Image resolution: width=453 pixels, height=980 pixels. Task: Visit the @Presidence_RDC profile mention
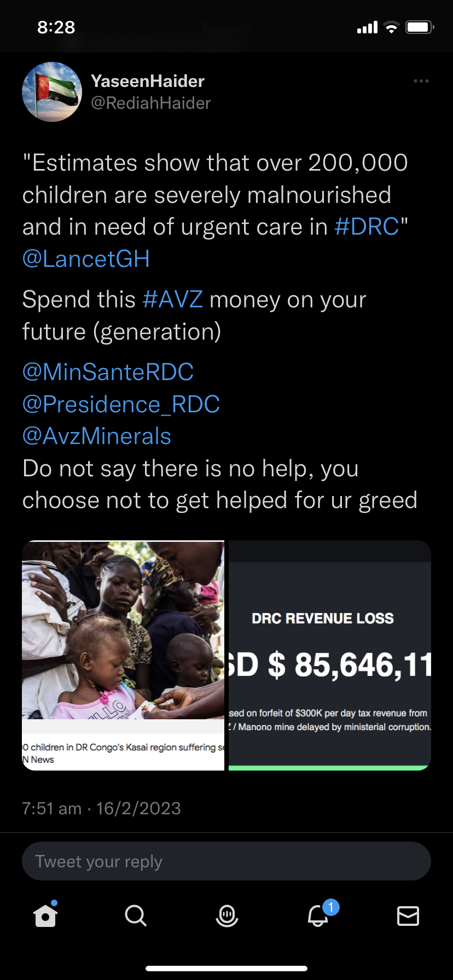click(x=121, y=405)
